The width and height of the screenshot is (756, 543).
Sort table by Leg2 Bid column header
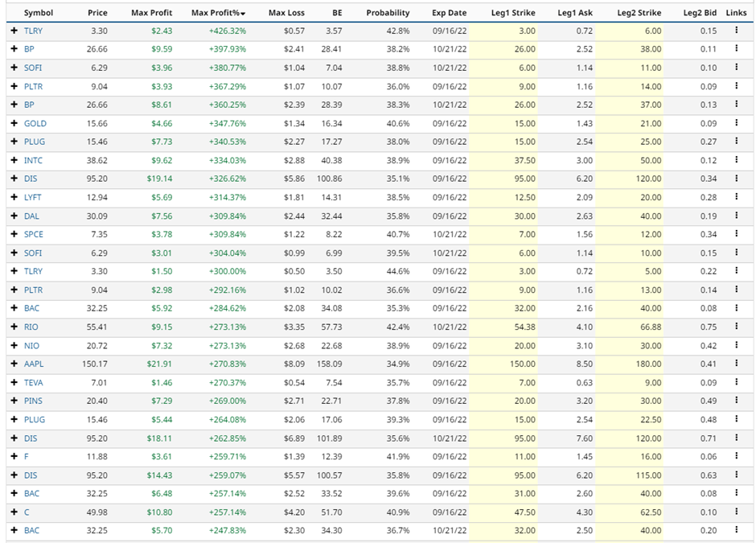(x=700, y=13)
